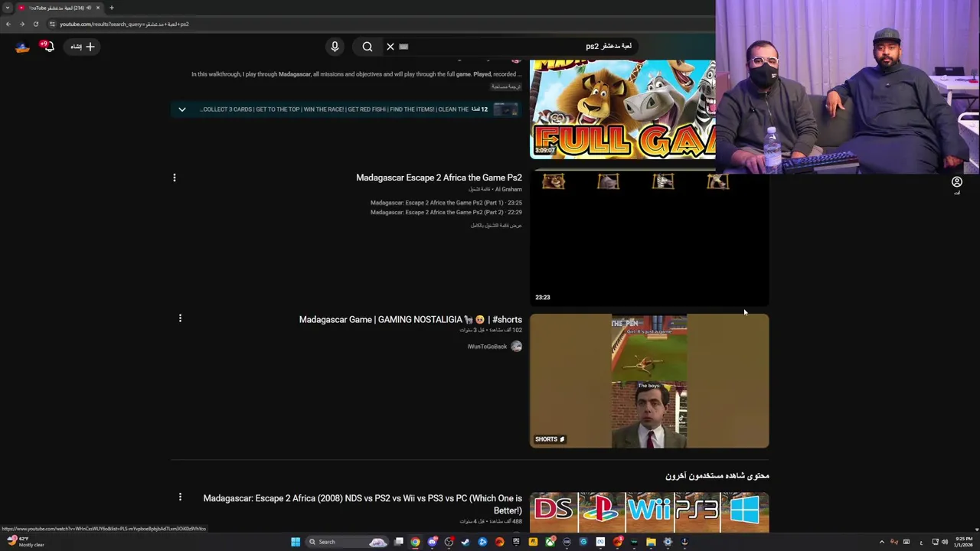Viewport: 980px width, 551px height.
Task: Open File Explorer from the taskbar
Action: pos(651,542)
